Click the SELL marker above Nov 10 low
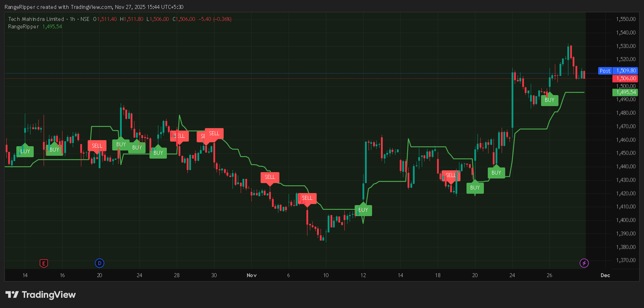Viewport: 644px width, 308px height. coord(307,199)
